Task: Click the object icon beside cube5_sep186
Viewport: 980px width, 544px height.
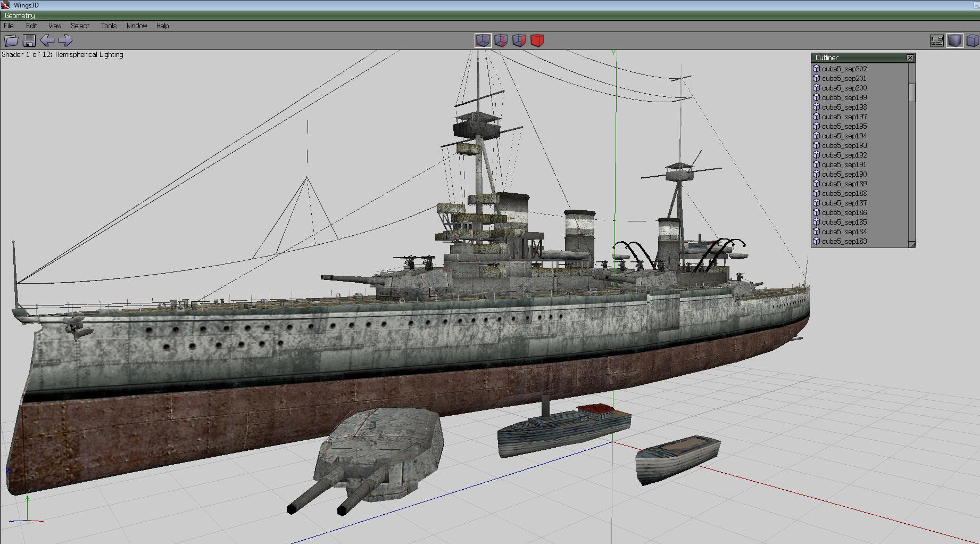Action: 816,212
